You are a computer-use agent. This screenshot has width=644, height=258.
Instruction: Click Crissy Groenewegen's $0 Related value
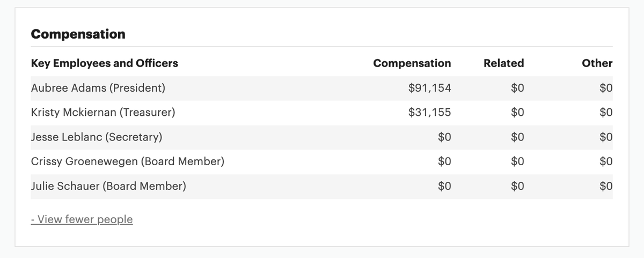(x=517, y=161)
